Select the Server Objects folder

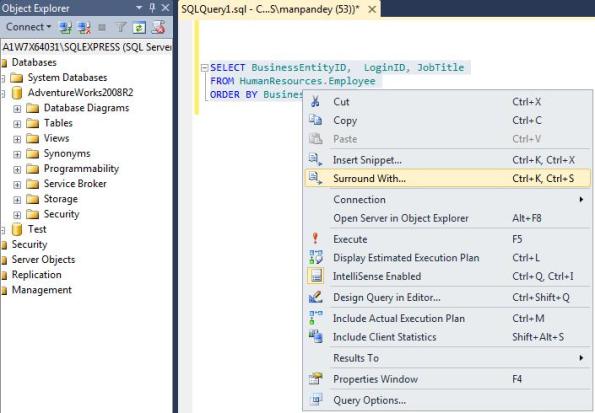pyautogui.click(x=43, y=260)
